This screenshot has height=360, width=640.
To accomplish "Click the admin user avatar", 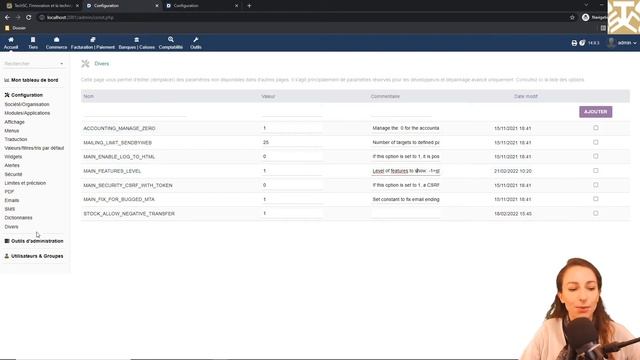I will (611, 42).
